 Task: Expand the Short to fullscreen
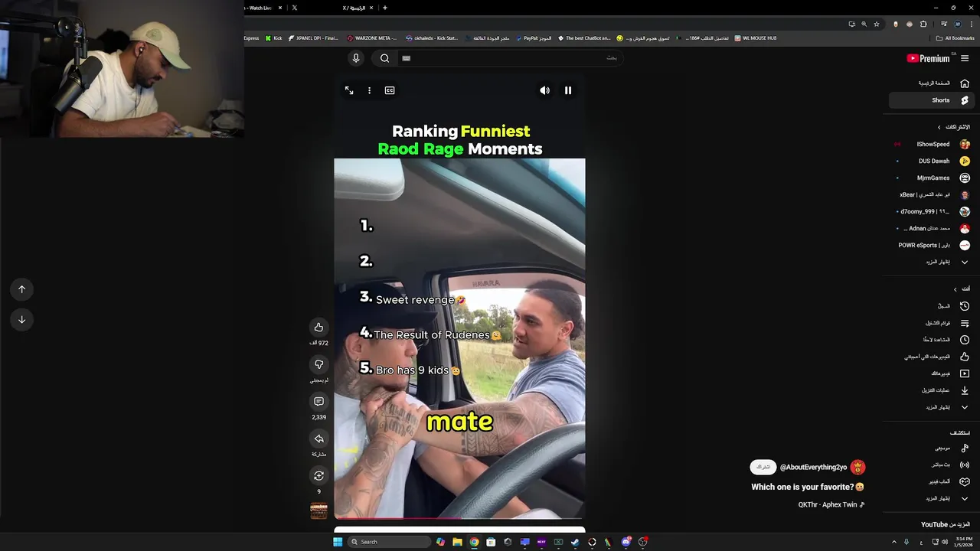pyautogui.click(x=349, y=90)
